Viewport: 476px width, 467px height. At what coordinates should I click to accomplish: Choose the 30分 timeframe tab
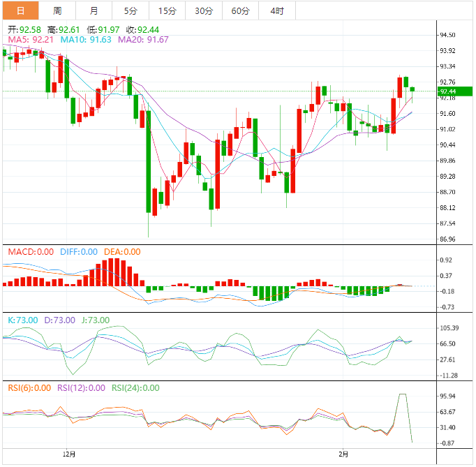click(x=204, y=10)
